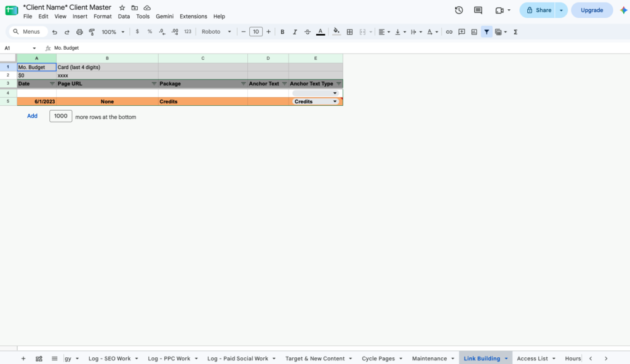630x364 pixels.
Task: Open text rotation options
Action: pos(433,32)
